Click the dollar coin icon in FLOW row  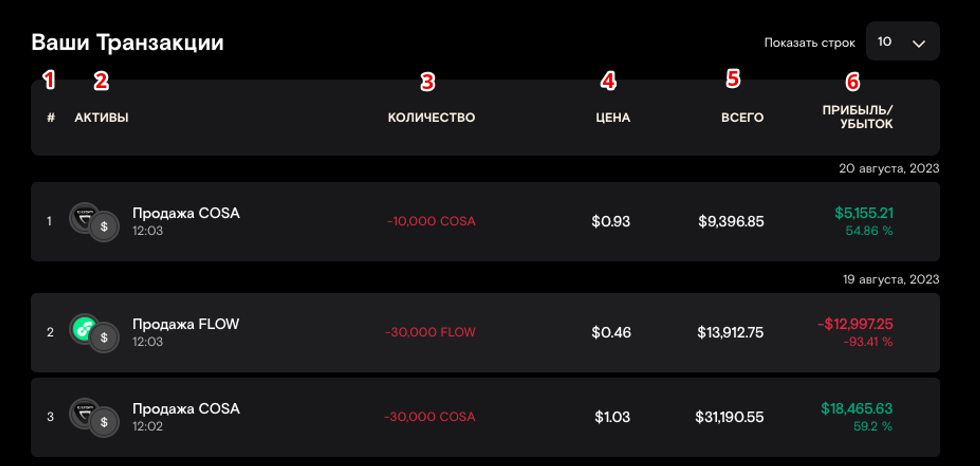[x=104, y=338]
